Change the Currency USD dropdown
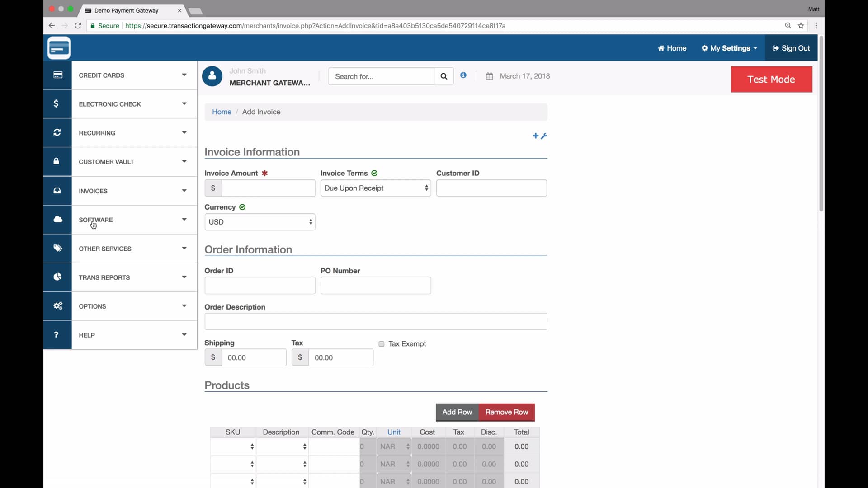This screenshot has height=488, width=868. click(x=260, y=222)
